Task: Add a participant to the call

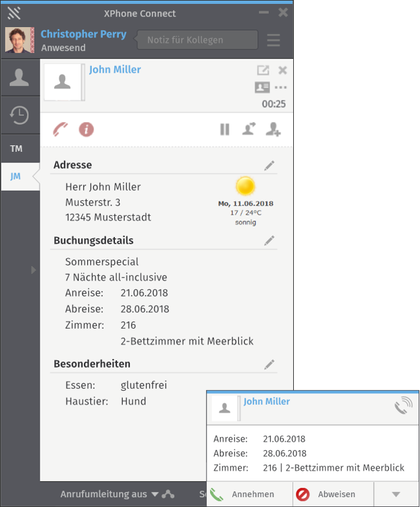Action: tap(273, 129)
